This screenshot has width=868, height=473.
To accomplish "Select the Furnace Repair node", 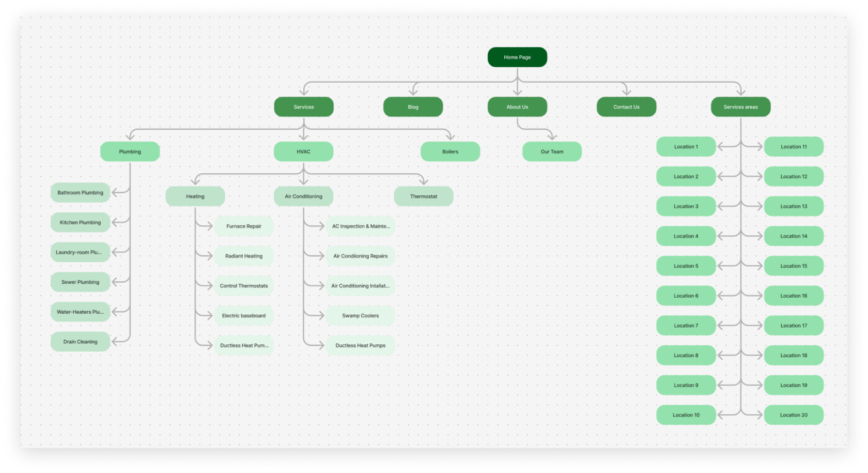I will tap(244, 226).
